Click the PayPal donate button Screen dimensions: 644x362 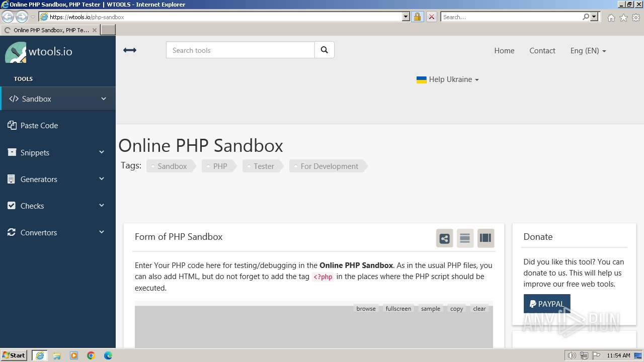[x=547, y=304]
